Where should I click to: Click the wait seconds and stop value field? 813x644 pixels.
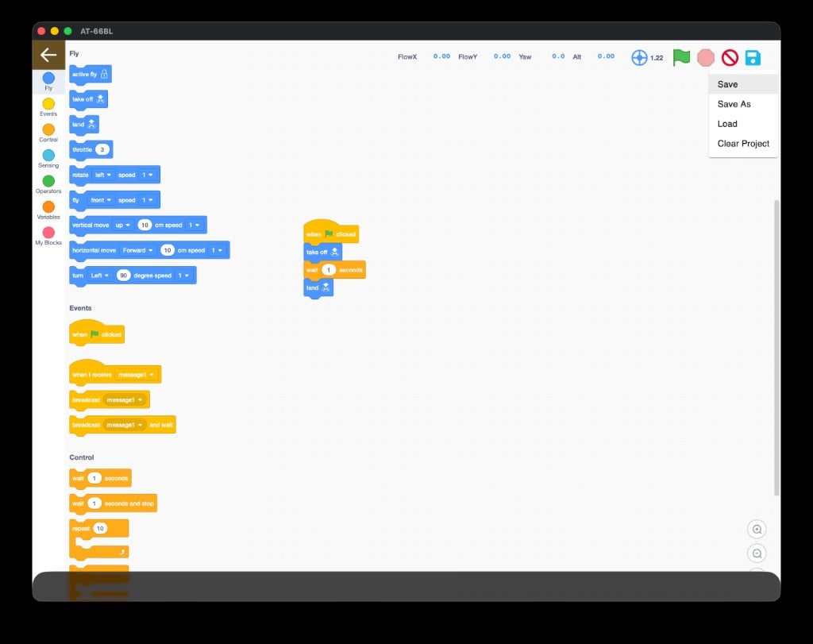(x=94, y=503)
